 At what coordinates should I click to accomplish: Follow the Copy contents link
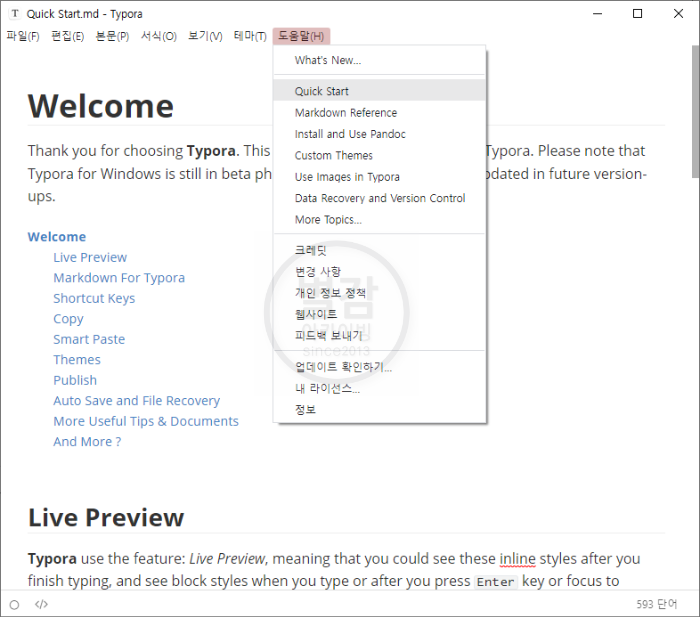coord(68,319)
